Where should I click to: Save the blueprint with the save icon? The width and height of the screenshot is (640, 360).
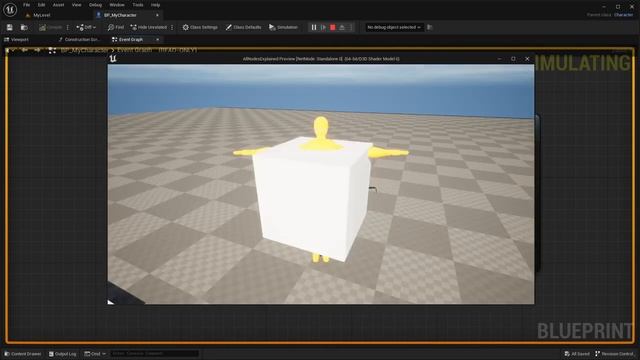pyautogui.click(x=9, y=27)
